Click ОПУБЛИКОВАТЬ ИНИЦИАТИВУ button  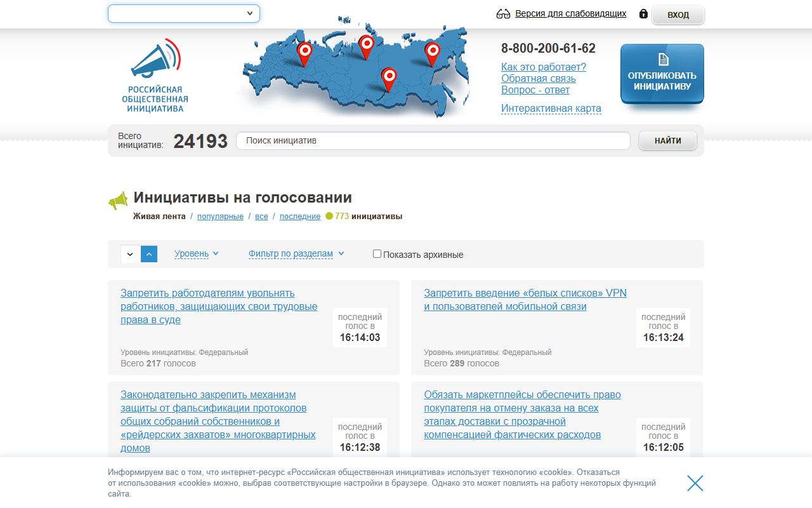tap(662, 74)
